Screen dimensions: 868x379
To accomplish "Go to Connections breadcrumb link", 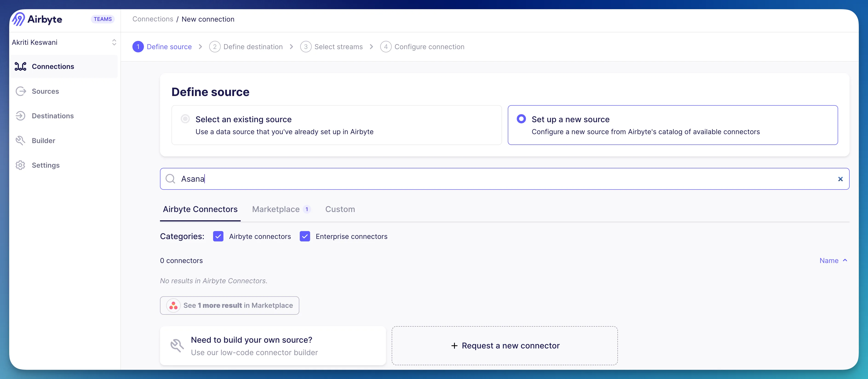I will (153, 19).
